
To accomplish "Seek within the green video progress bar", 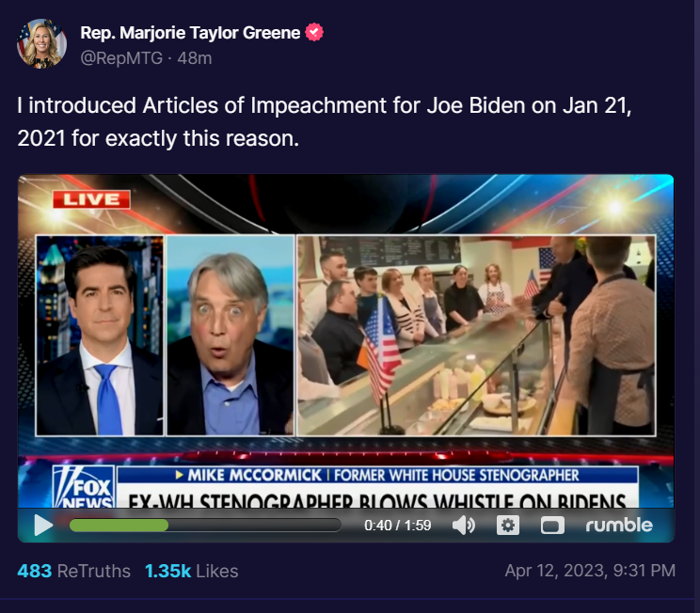I will [205, 526].
